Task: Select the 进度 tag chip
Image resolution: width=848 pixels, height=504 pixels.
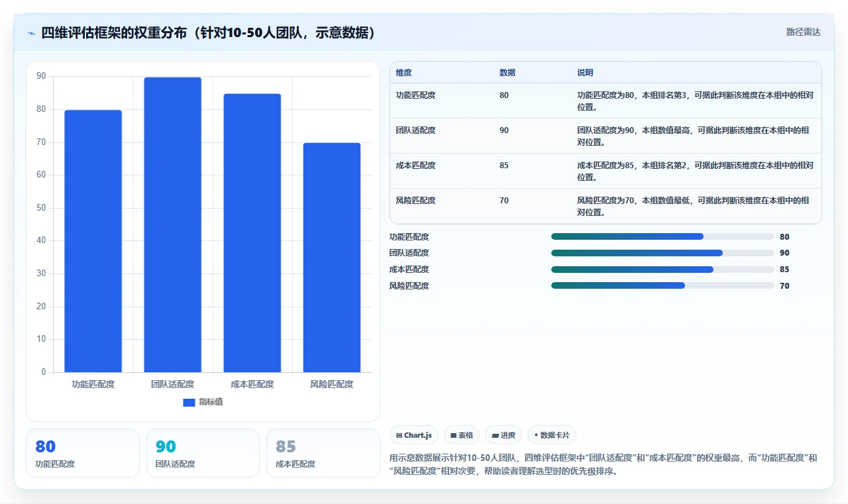Action: click(x=503, y=435)
